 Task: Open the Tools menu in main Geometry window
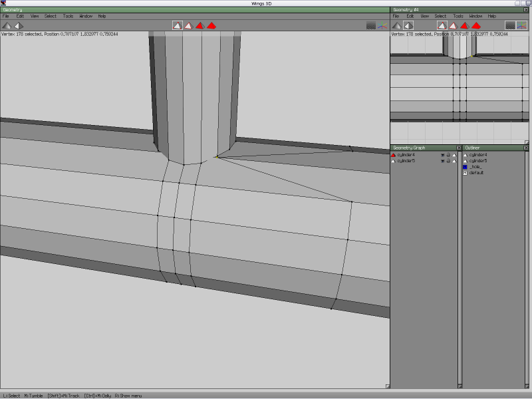pyautogui.click(x=68, y=16)
